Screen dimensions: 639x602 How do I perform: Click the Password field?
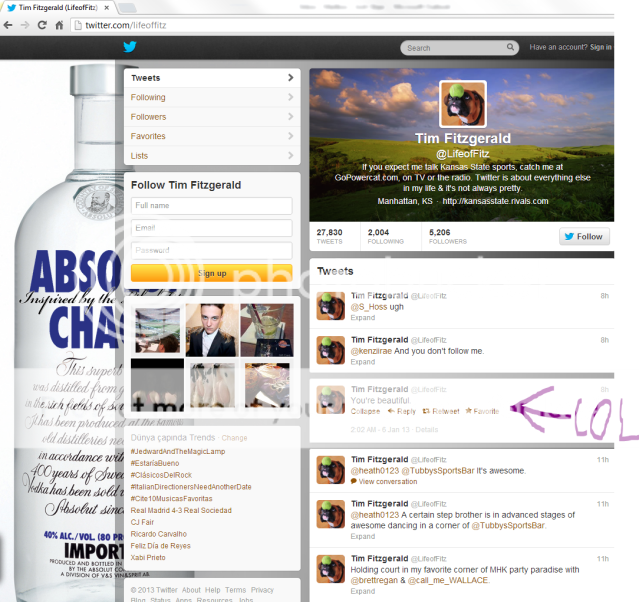pos(212,250)
